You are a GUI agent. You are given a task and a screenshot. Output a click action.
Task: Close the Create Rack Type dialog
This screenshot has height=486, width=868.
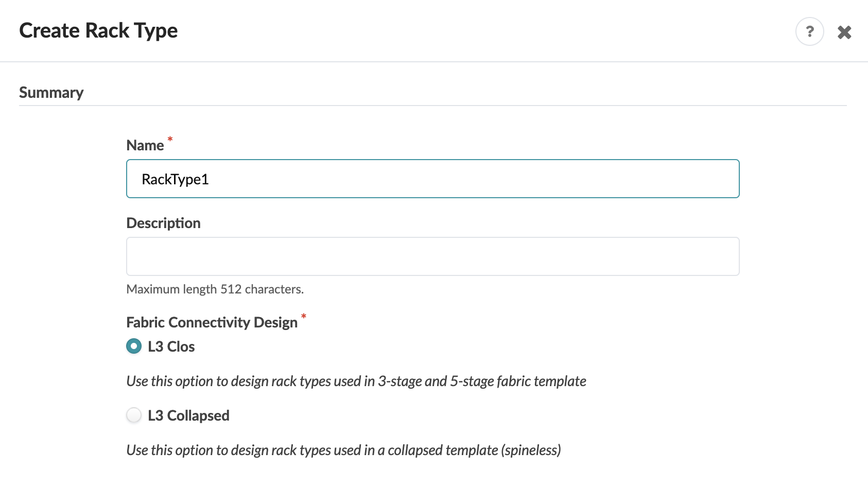[x=844, y=32]
